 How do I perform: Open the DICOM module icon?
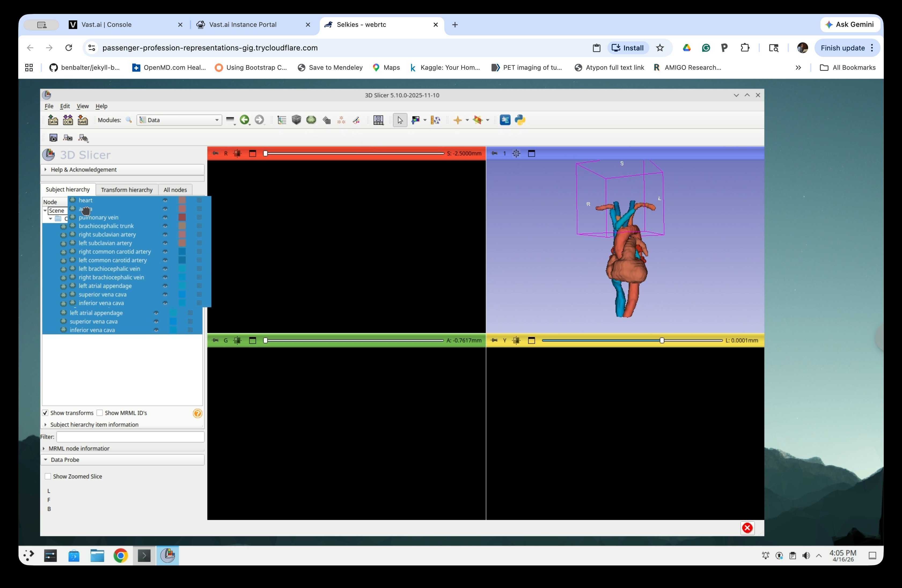pos(68,120)
